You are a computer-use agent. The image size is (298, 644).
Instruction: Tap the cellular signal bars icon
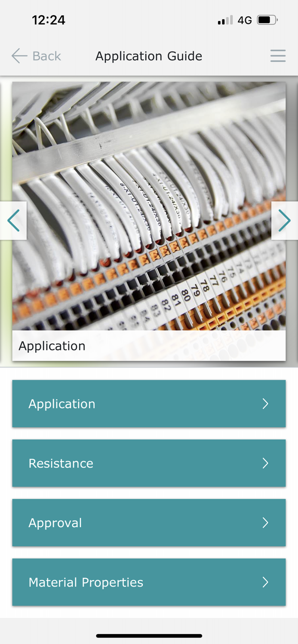coord(225,20)
